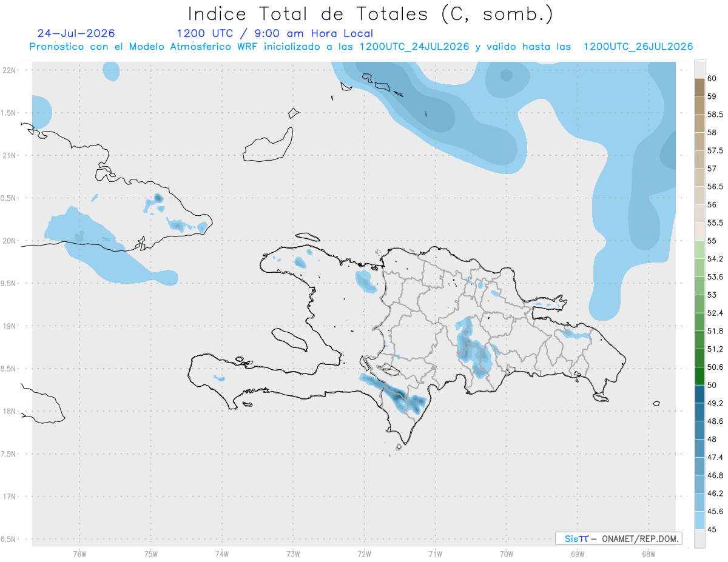
Task: Click the legend value '57.5'
Action: [x=715, y=150]
